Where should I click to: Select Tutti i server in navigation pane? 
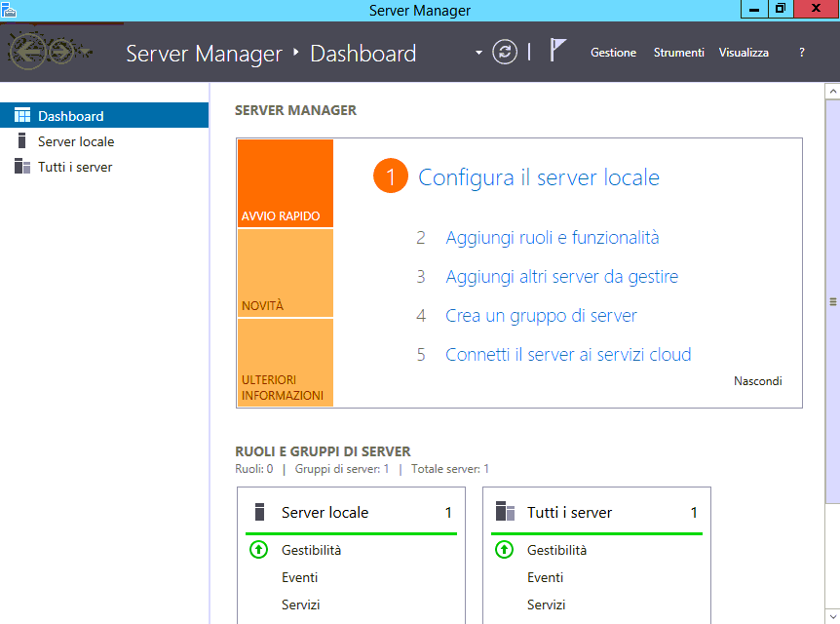[104, 167]
